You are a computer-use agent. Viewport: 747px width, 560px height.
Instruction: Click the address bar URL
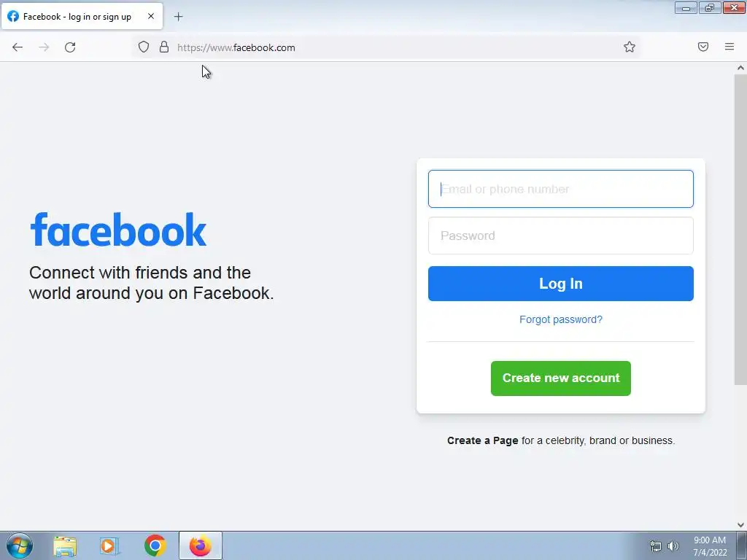(236, 47)
